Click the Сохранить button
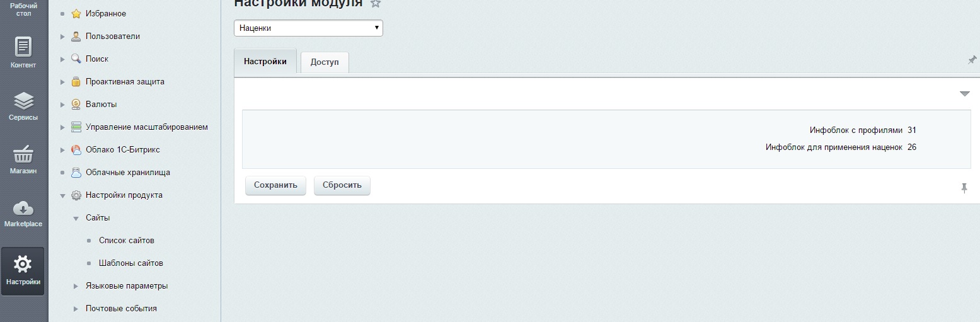The height and width of the screenshot is (322, 980). tap(275, 185)
